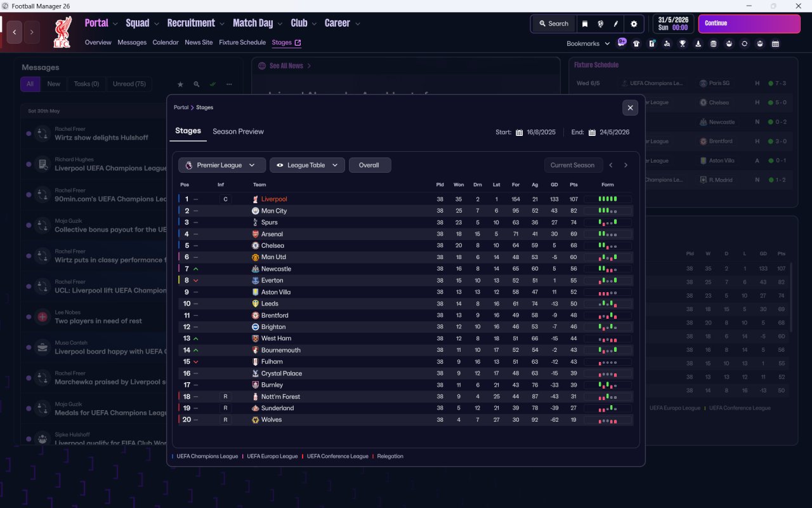
Task: Open the settings gear icon
Action: coord(634,24)
